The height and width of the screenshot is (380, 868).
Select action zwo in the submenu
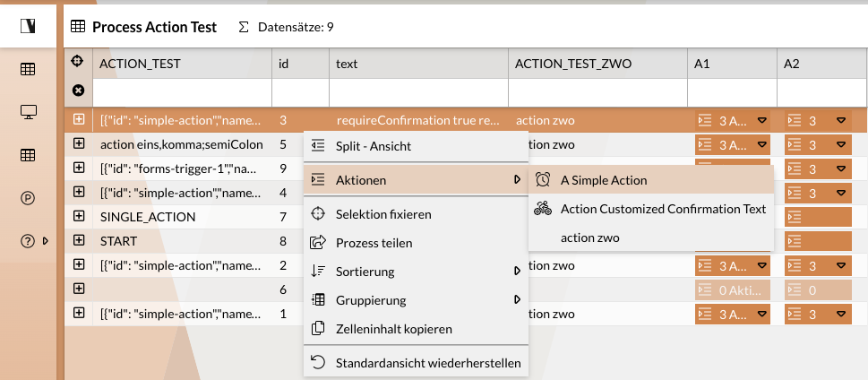pyautogui.click(x=589, y=237)
